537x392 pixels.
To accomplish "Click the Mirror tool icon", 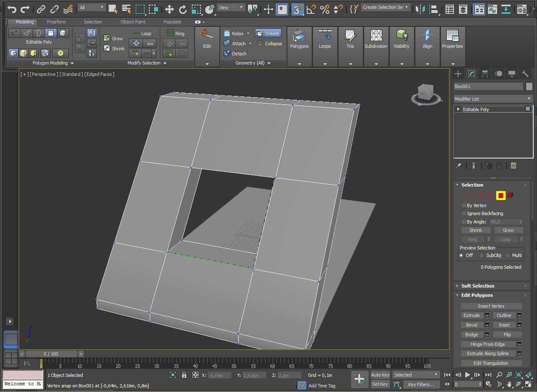I will [x=420, y=9].
